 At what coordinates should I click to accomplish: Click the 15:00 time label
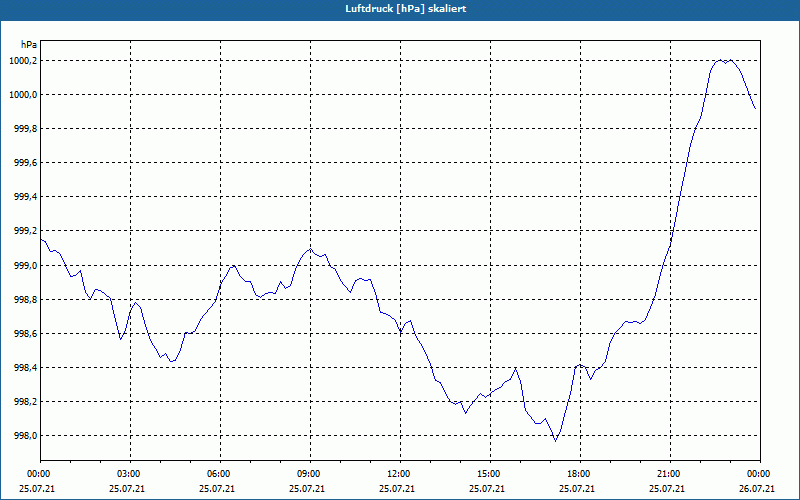(487, 474)
